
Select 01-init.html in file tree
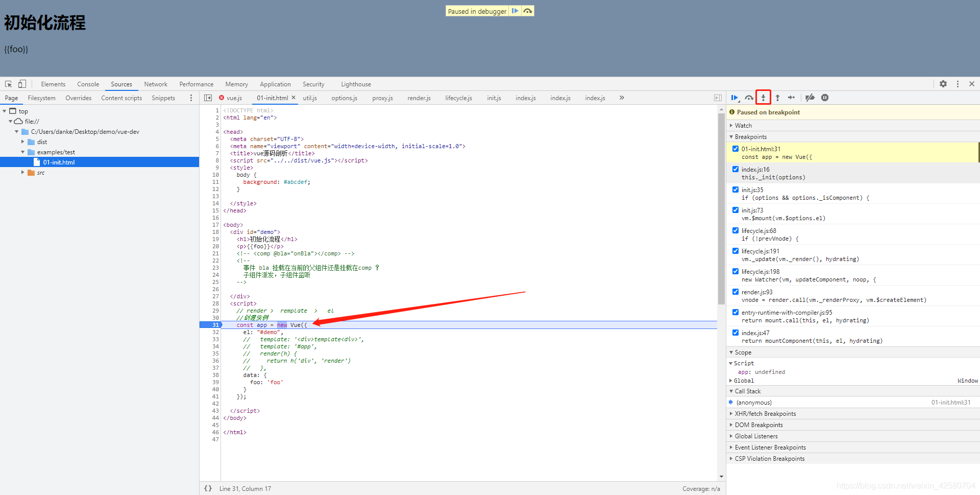coord(100,162)
